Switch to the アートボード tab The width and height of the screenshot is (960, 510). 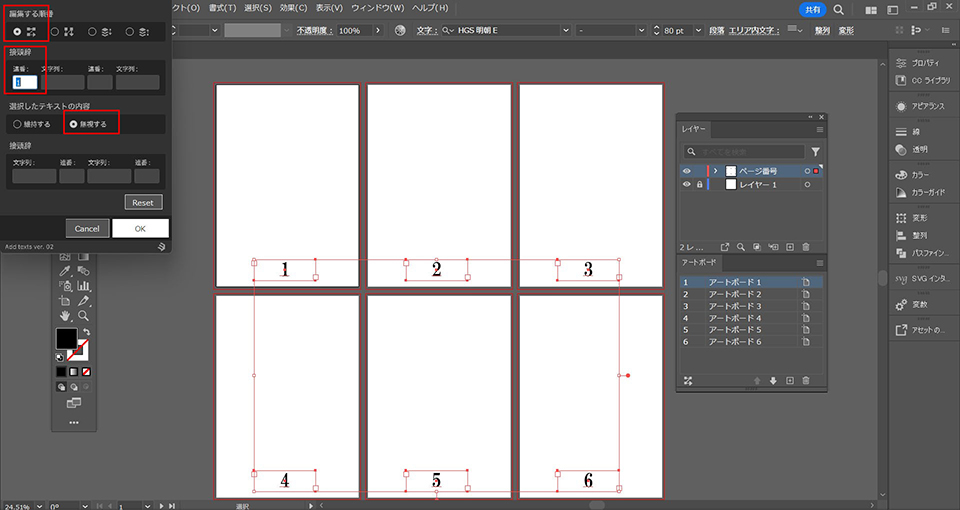point(699,262)
